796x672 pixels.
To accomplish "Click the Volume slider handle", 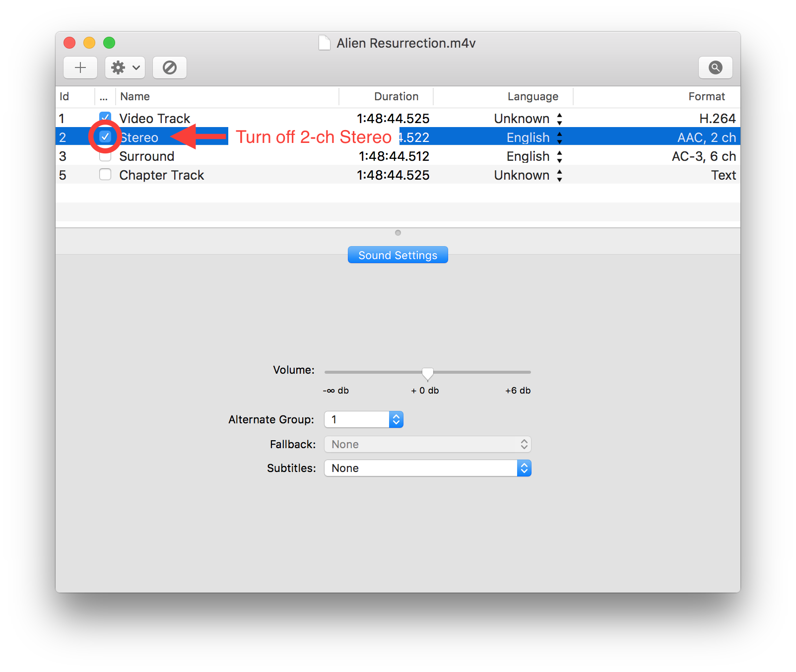I will click(427, 373).
